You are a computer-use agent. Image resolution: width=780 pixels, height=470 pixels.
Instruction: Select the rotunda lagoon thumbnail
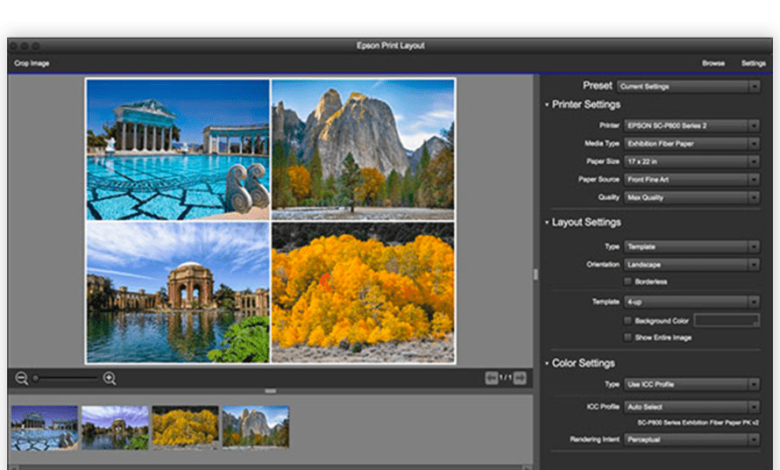pos(115,428)
